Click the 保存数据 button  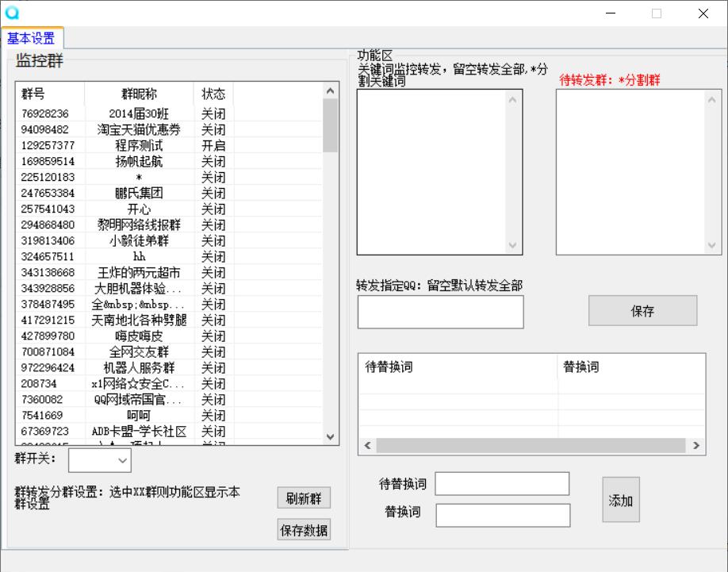point(304,530)
